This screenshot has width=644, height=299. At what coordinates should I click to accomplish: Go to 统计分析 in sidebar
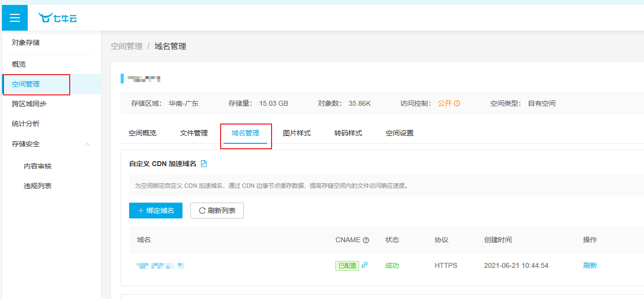pyautogui.click(x=26, y=124)
